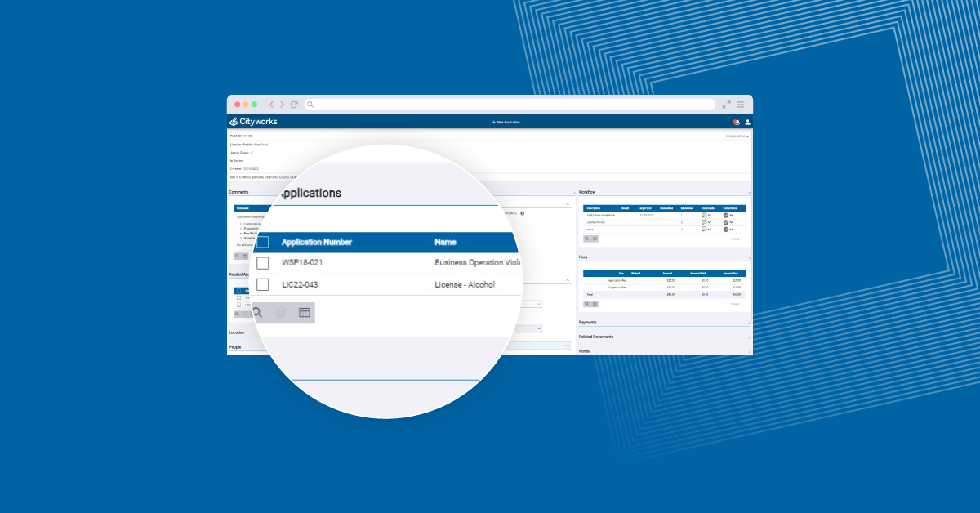Click the map icon in the top header
The height and width of the screenshot is (513, 980).
[737, 121]
